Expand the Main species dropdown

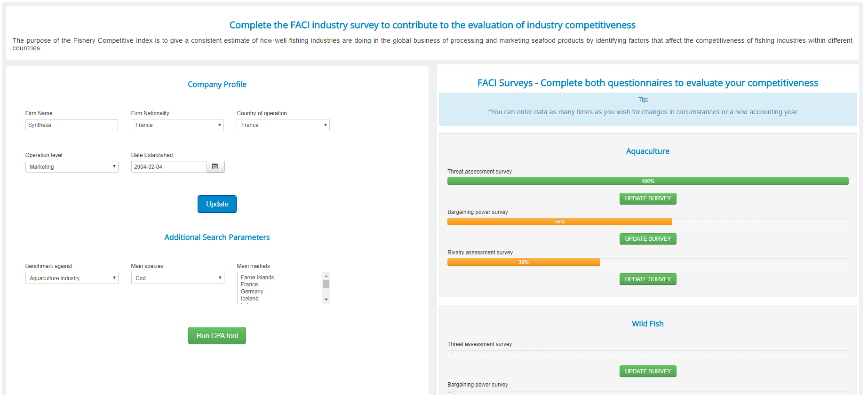pyautogui.click(x=177, y=278)
